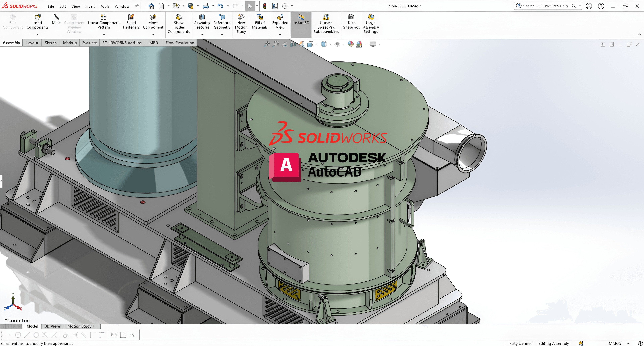
Task: Select the Mate tool
Action: (x=56, y=19)
